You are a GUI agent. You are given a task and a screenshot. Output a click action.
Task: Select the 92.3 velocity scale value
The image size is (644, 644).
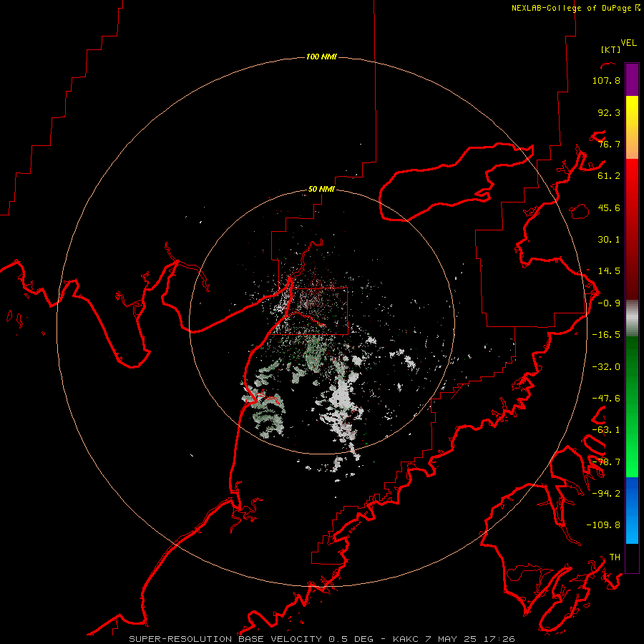[x=609, y=112]
